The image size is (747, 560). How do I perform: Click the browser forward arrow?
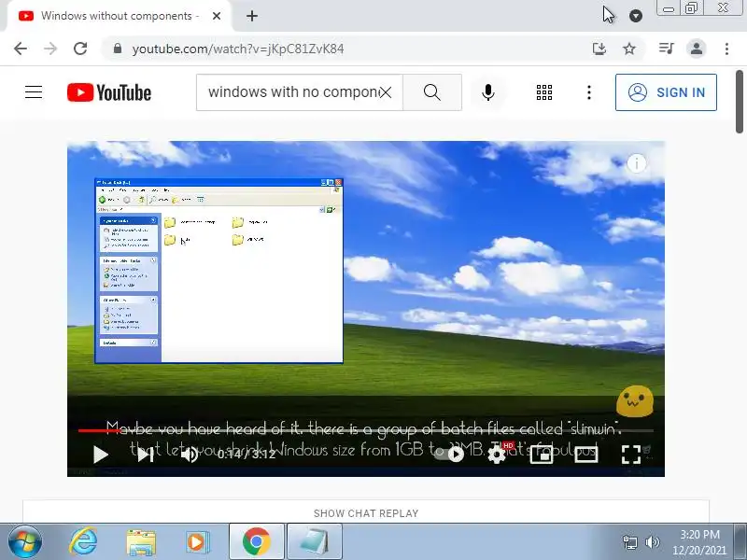pos(50,49)
